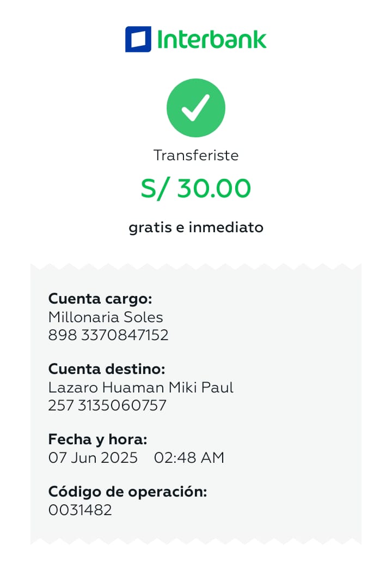This screenshot has width=392, height=580.
Task: Click the S/ currency symbol
Action: click(152, 189)
